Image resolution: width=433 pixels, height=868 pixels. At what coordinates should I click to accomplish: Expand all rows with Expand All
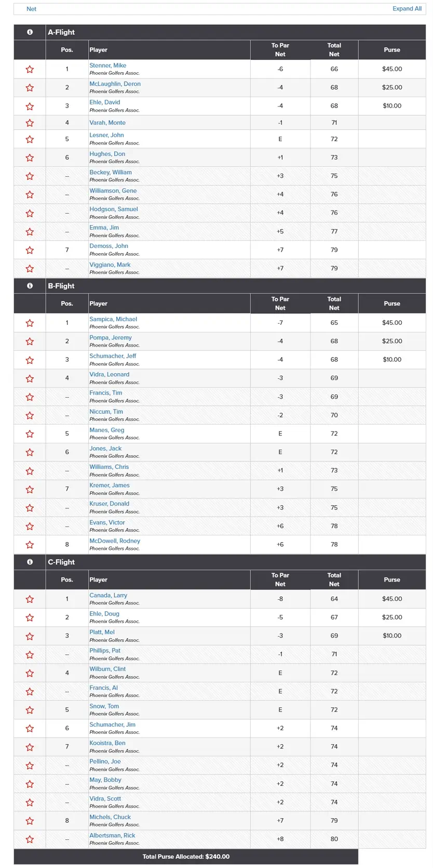(407, 9)
